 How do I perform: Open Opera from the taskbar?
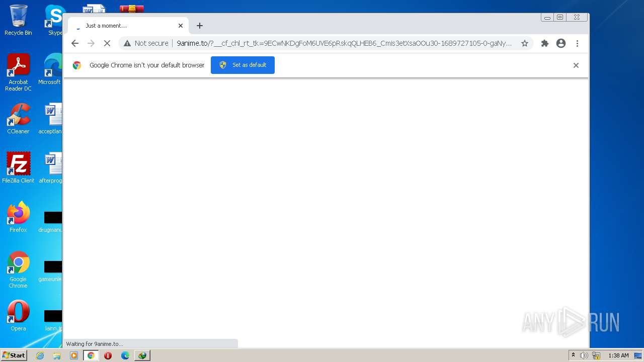point(108,355)
